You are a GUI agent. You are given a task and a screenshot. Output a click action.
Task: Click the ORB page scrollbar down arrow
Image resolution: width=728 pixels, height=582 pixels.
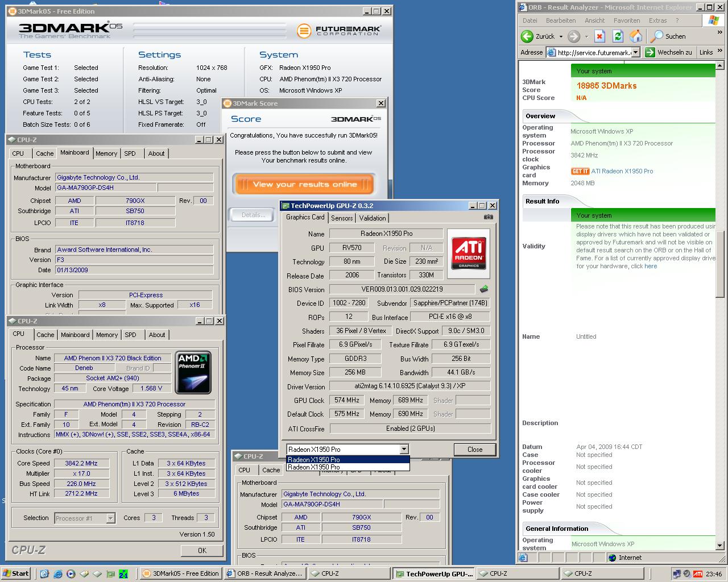coord(719,545)
